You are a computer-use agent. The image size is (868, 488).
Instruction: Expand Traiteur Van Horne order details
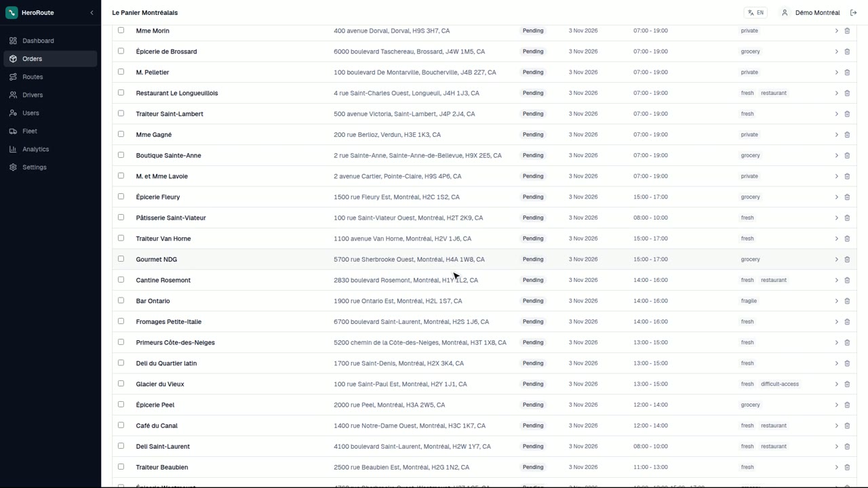(x=836, y=239)
